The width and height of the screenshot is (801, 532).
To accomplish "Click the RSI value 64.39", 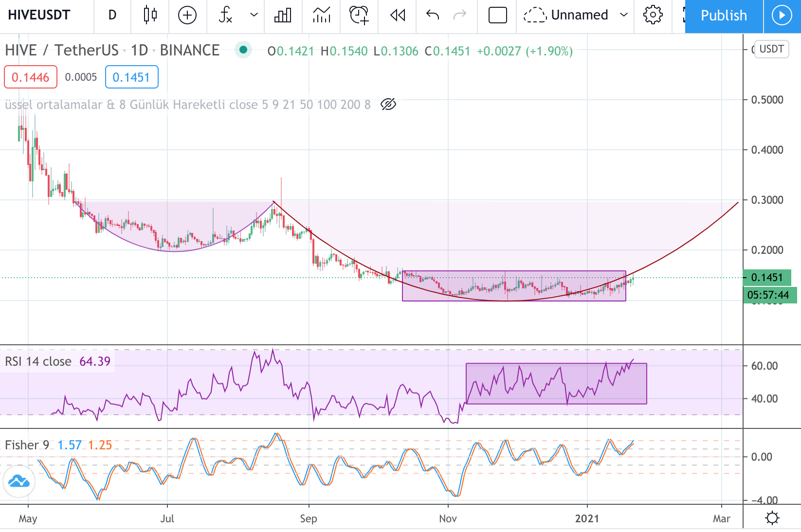I will [95, 361].
